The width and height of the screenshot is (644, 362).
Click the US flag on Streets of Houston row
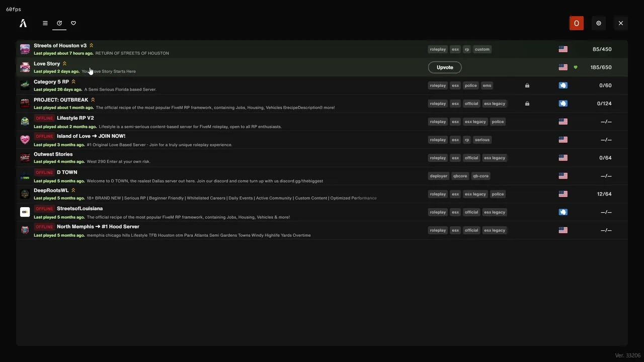tap(563, 49)
